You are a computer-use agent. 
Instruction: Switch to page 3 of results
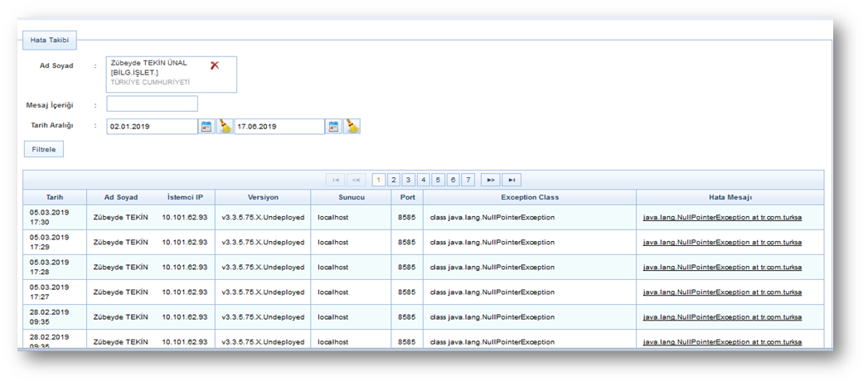409,180
